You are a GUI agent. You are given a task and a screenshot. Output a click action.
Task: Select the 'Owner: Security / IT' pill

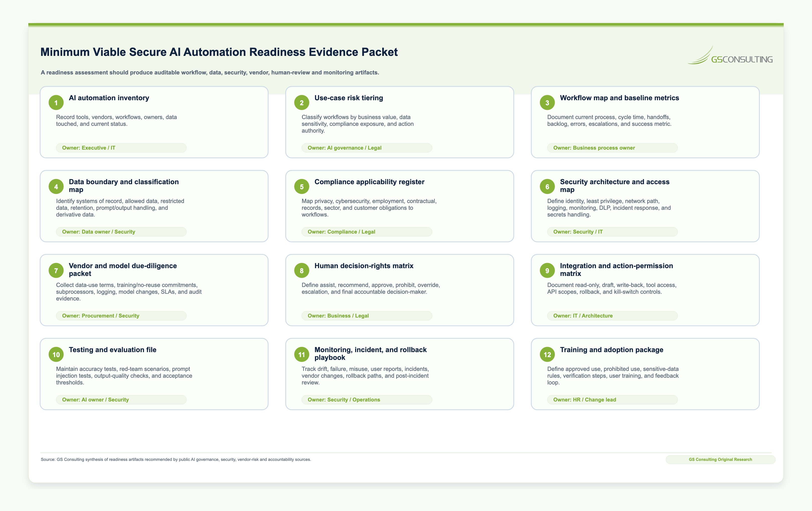[x=612, y=232]
